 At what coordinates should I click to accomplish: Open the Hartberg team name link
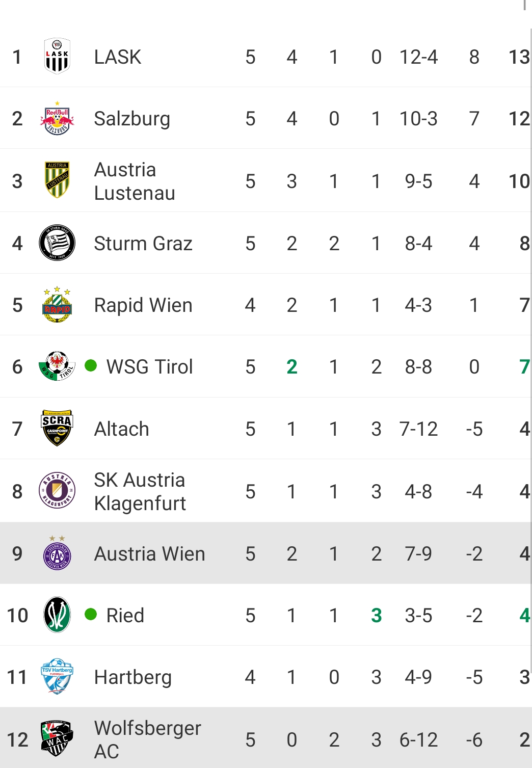click(x=133, y=677)
